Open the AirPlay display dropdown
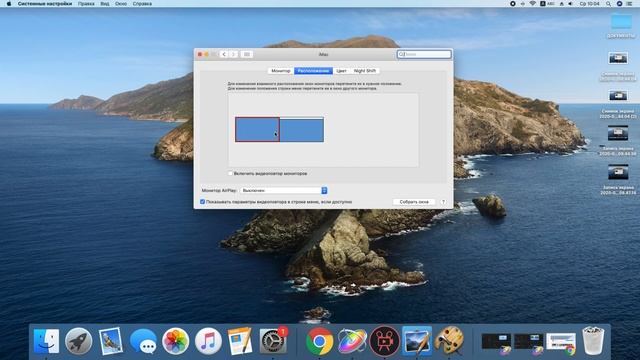Viewport: 640px width, 360px height. click(284, 191)
